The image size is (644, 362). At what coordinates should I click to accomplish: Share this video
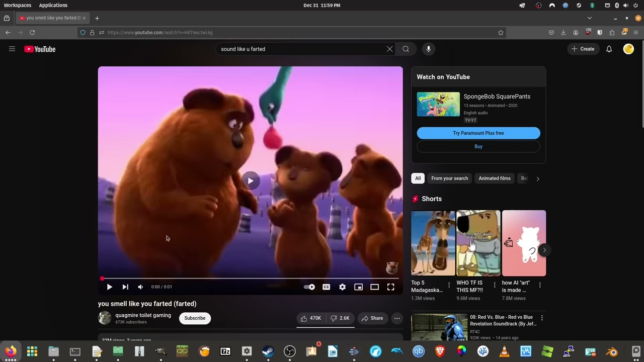[372, 318]
